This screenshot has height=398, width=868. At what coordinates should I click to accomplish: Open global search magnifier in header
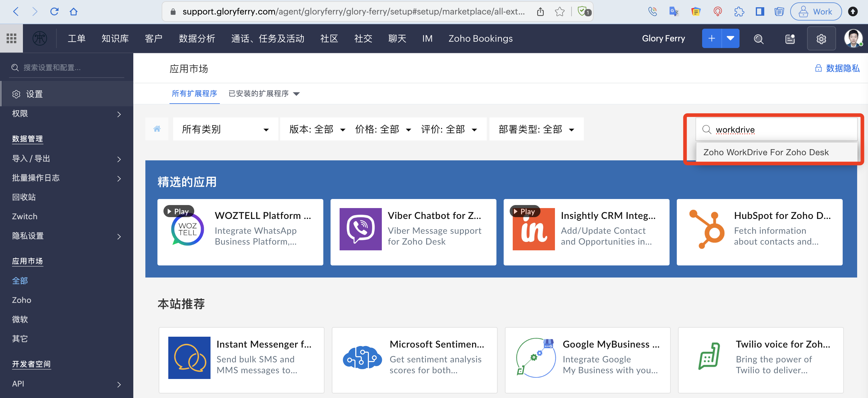coord(759,39)
